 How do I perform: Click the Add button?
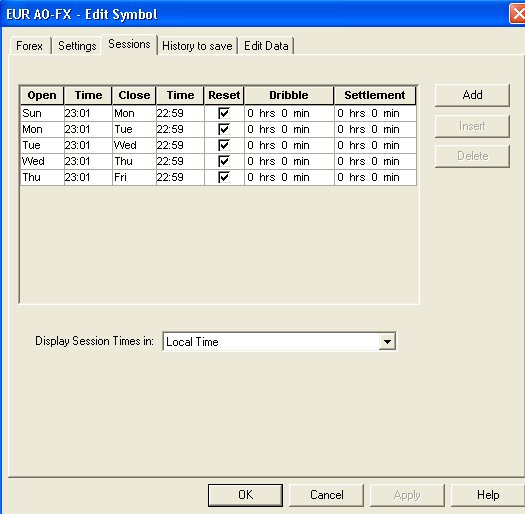(x=472, y=95)
